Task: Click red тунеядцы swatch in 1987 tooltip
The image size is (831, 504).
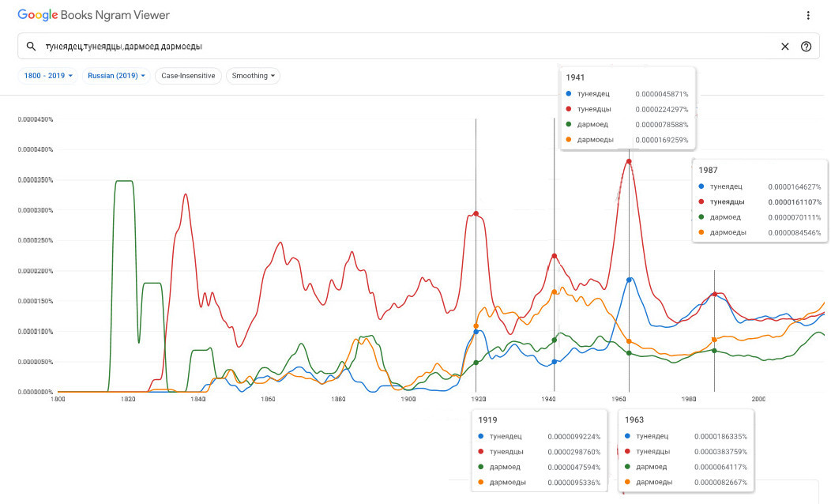Action: (701, 202)
